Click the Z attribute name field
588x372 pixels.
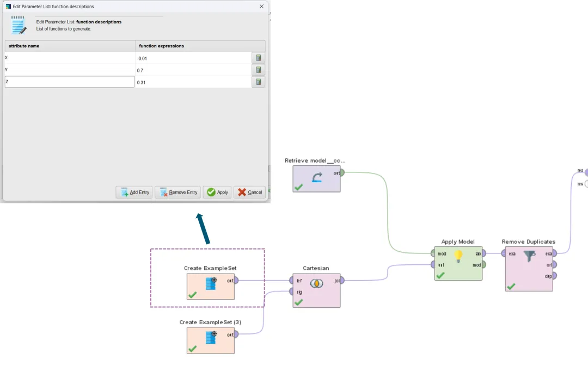(x=70, y=82)
